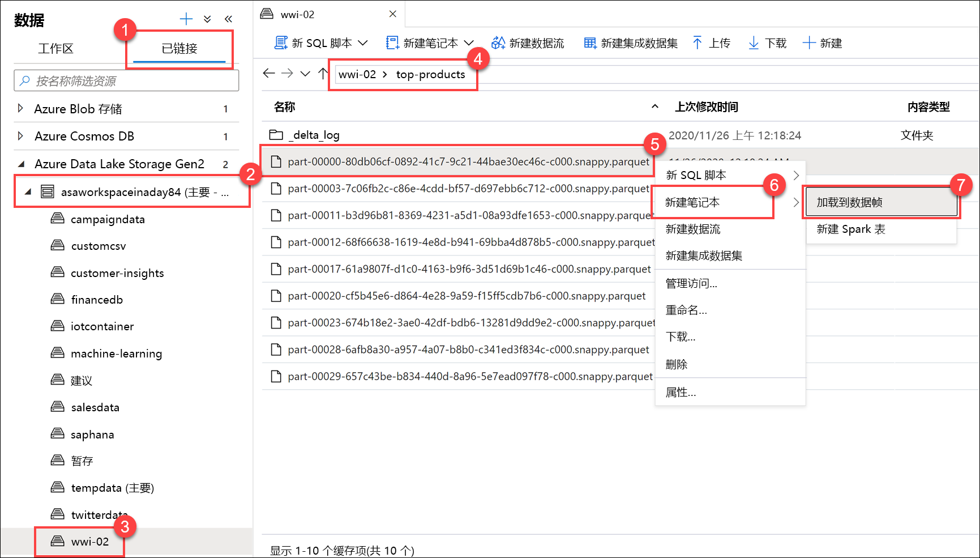Image resolution: width=980 pixels, height=558 pixels.
Task: Open the 建议 container
Action: point(82,381)
